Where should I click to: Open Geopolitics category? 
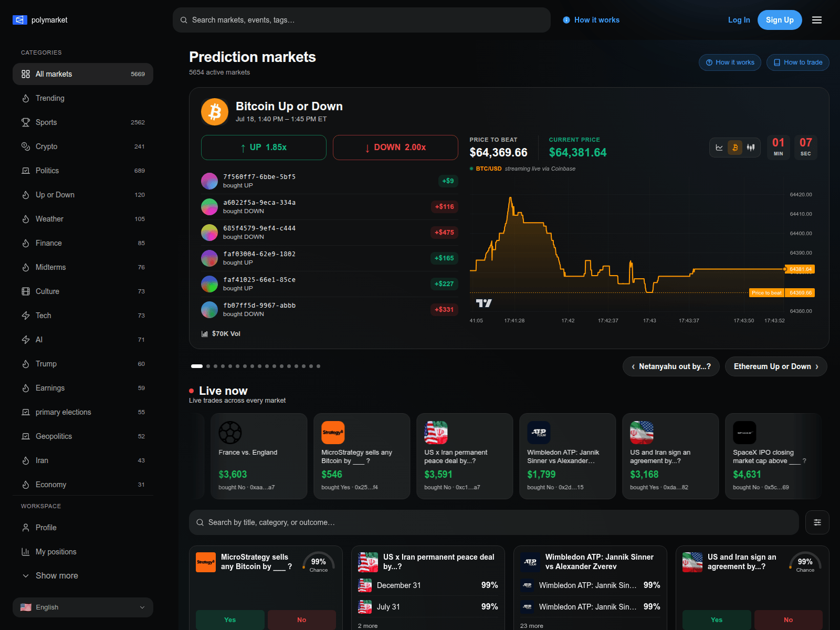coord(83,436)
